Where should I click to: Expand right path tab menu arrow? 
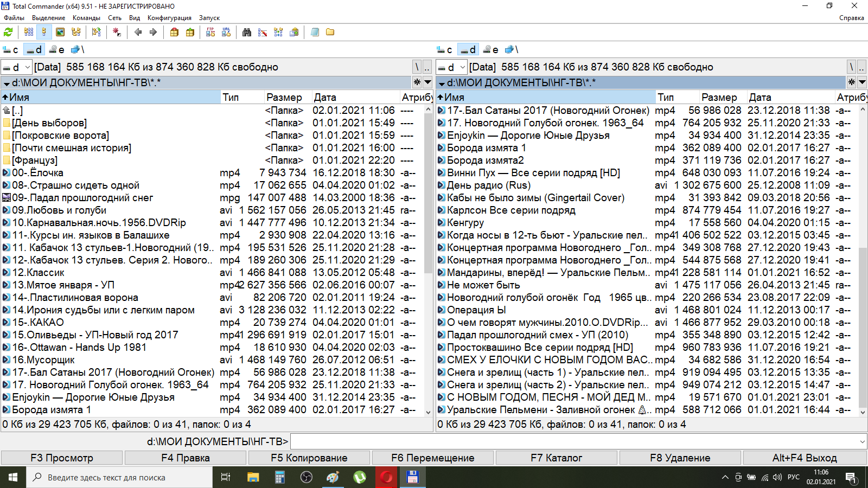click(x=442, y=83)
